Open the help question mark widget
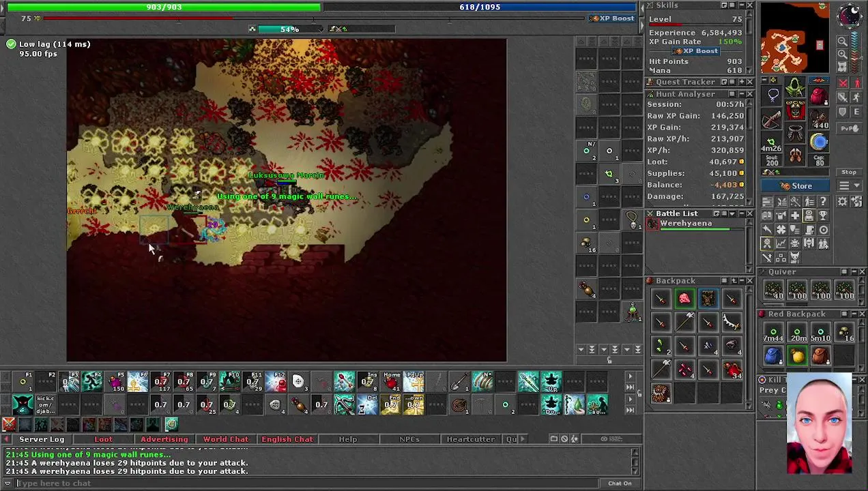 (x=823, y=201)
